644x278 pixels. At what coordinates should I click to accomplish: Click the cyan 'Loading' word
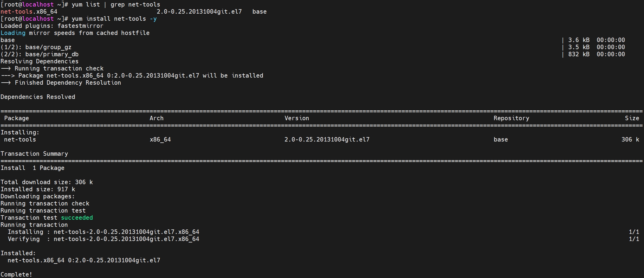[13, 33]
